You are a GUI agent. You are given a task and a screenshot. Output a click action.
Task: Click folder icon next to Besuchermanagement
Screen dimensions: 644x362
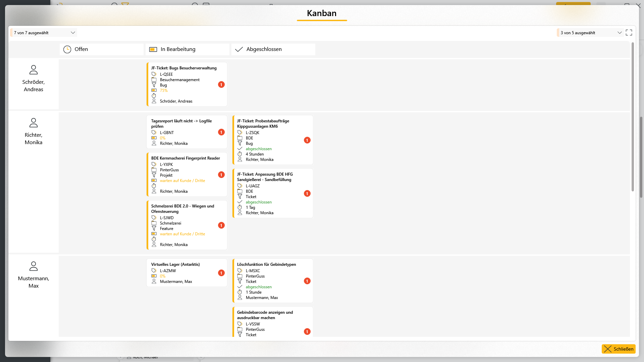(154, 79)
